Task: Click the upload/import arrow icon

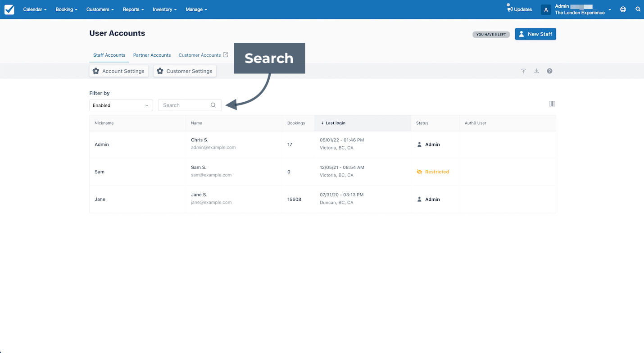Action: coord(524,71)
